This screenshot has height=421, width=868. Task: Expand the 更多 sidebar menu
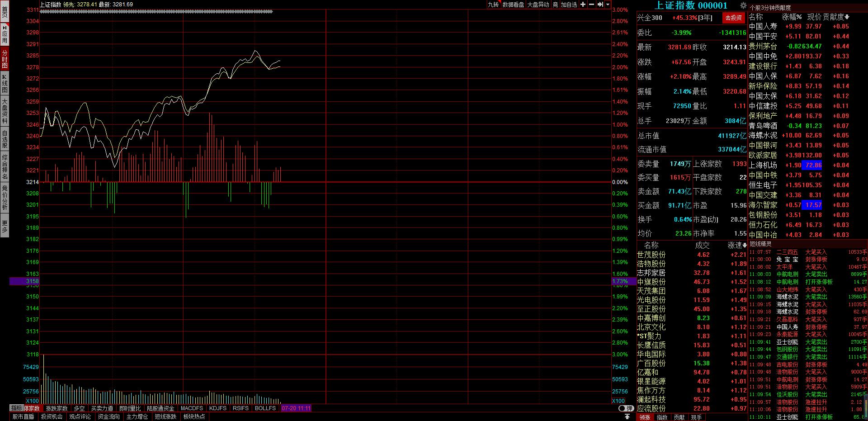5,226
